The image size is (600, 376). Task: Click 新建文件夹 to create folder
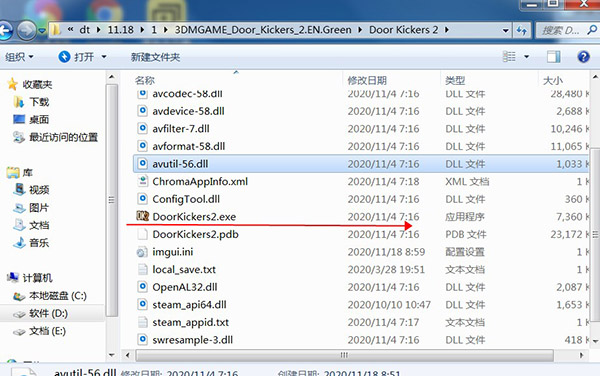(155, 57)
